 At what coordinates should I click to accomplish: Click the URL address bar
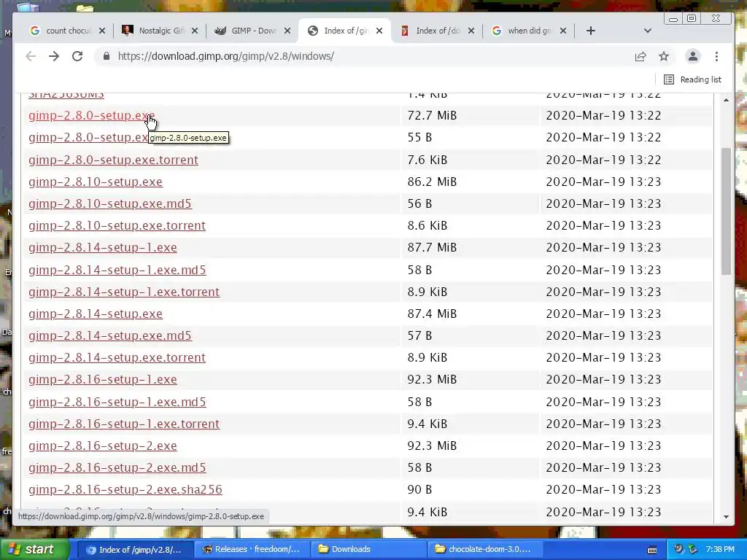point(362,56)
